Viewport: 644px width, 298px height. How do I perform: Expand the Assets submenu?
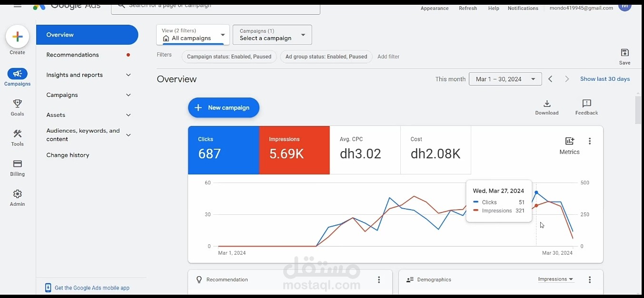[x=128, y=115]
